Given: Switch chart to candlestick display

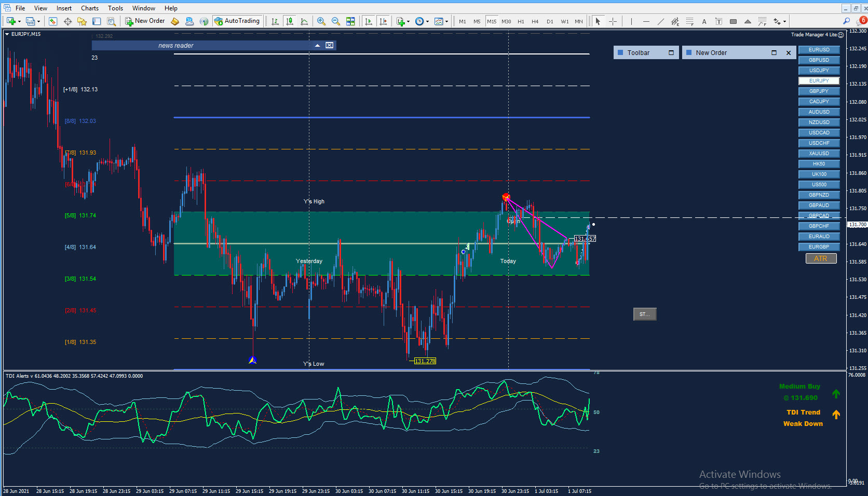Looking at the screenshot, I should click(x=290, y=21).
